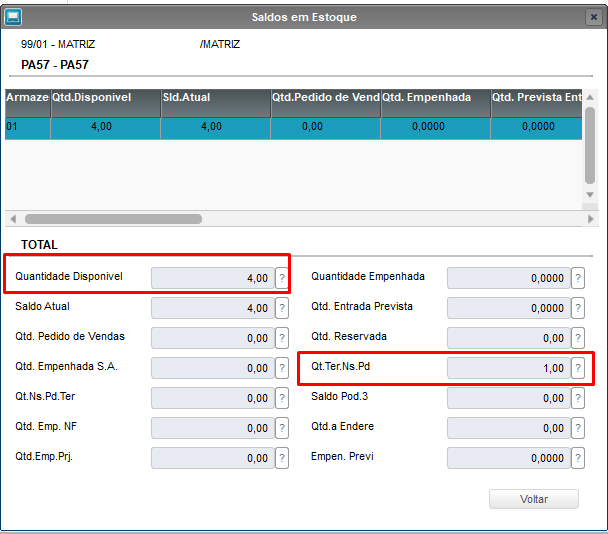Click Qtd. Pedido de Vendas value field
The width and height of the screenshot is (608, 534).
coord(213,338)
